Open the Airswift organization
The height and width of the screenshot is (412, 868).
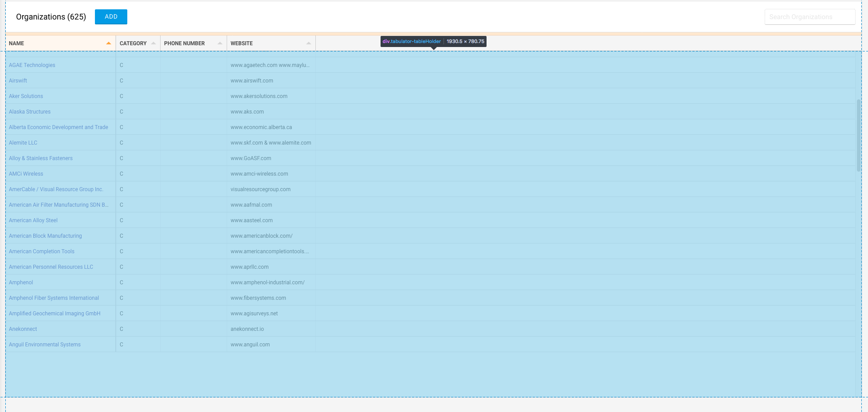pos(18,80)
